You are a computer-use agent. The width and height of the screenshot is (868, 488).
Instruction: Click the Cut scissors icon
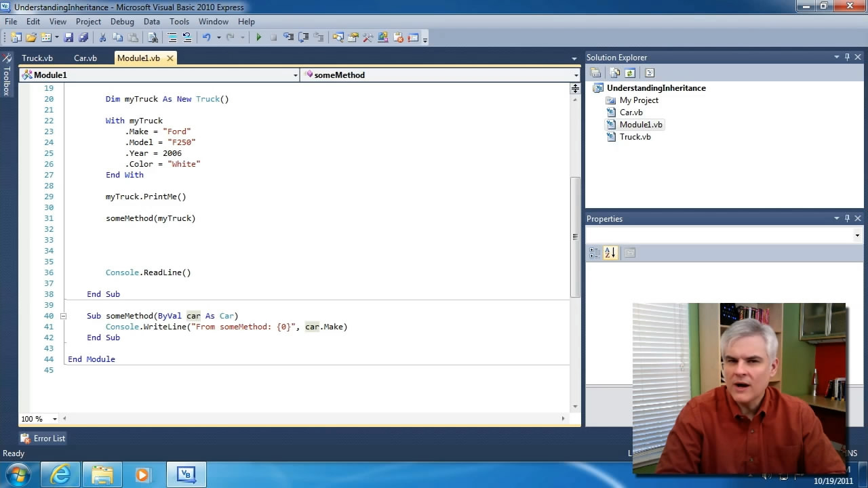(x=102, y=37)
